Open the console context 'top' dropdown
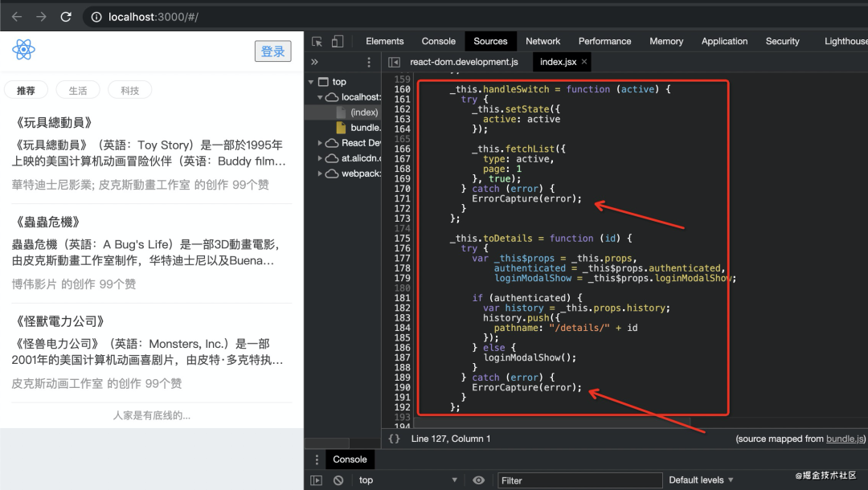The height and width of the screenshot is (490, 868). point(407,480)
